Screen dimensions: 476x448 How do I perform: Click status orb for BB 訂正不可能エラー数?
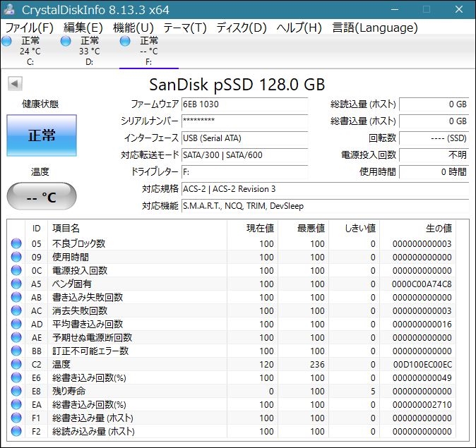(16, 351)
